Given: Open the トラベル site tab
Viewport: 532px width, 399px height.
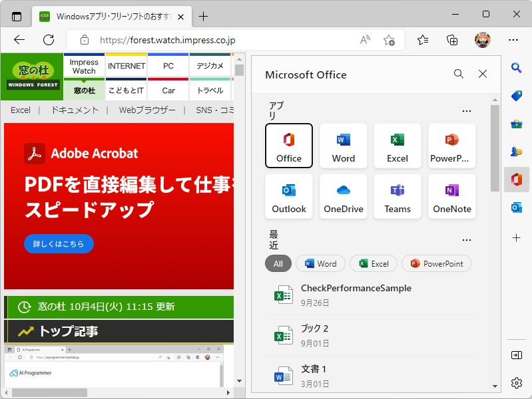Looking at the screenshot, I should point(210,90).
